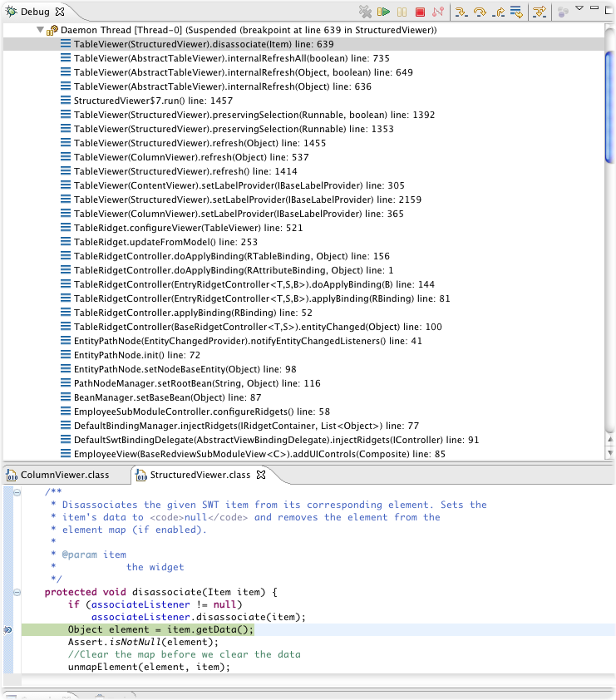Open the Debug view menu triangle
Image resolution: width=616 pixels, height=700 pixels.
click(579, 8)
